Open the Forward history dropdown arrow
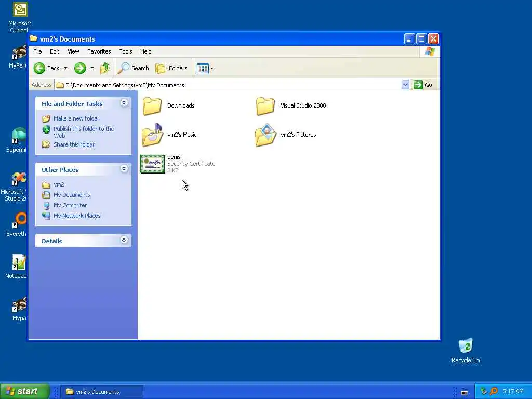This screenshot has height=399, width=532. (92, 68)
